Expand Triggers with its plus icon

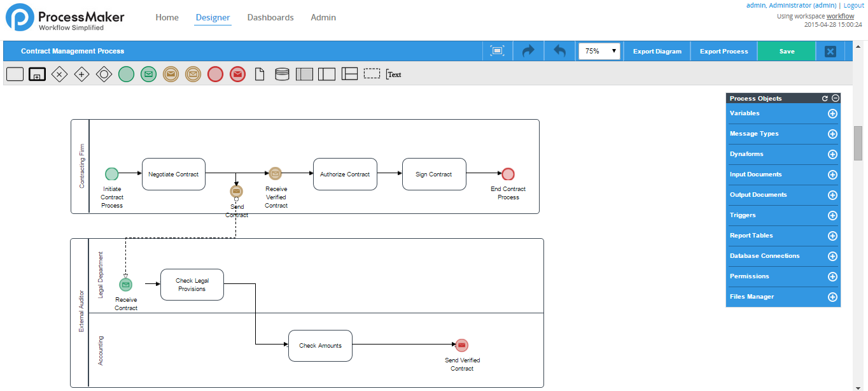(832, 215)
